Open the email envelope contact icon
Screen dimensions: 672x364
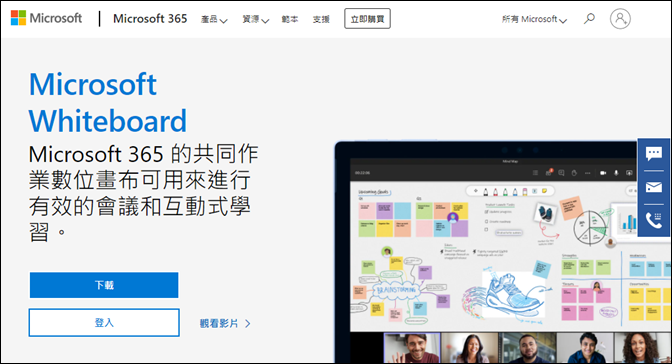coord(654,187)
